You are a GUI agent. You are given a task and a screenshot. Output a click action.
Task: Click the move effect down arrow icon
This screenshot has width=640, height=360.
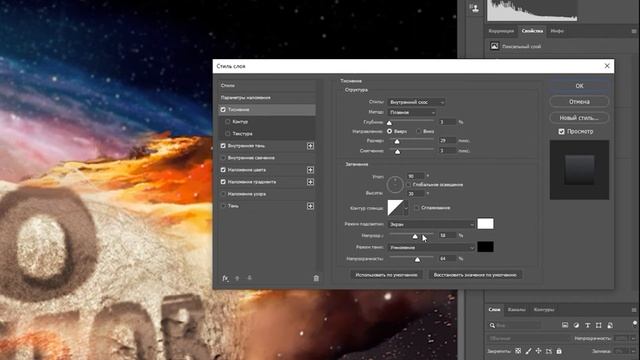tap(249, 278)
